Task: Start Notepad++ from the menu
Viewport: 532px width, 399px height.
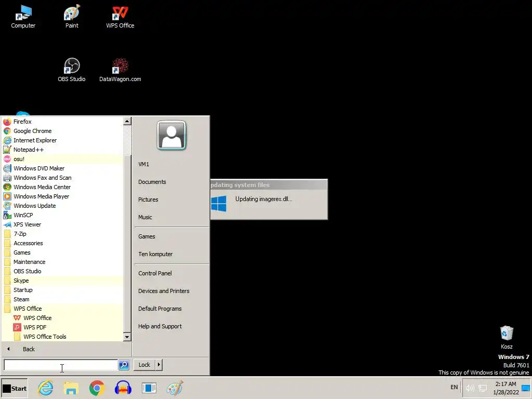Action: (28, 150)
